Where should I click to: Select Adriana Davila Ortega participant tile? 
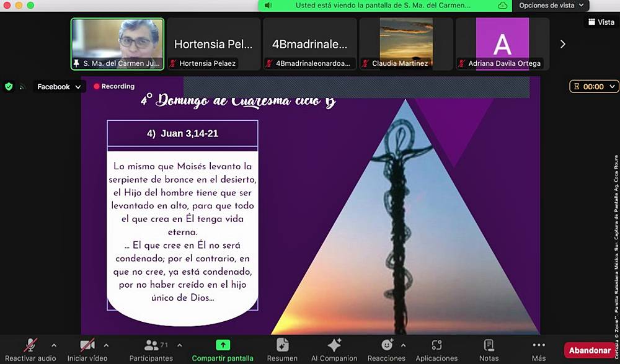(502, 44)
